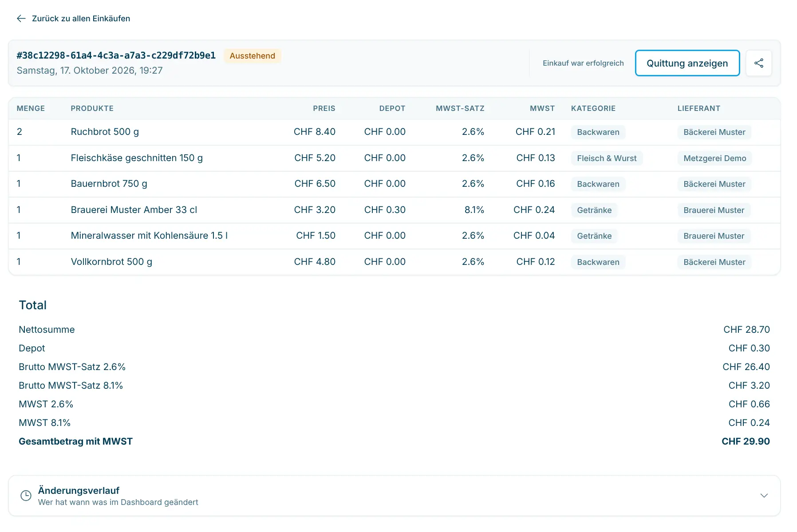Screen dimensions: 797x532
Task: Select the Ruchbrot 500 g product
Action: (x=105, y=132)
